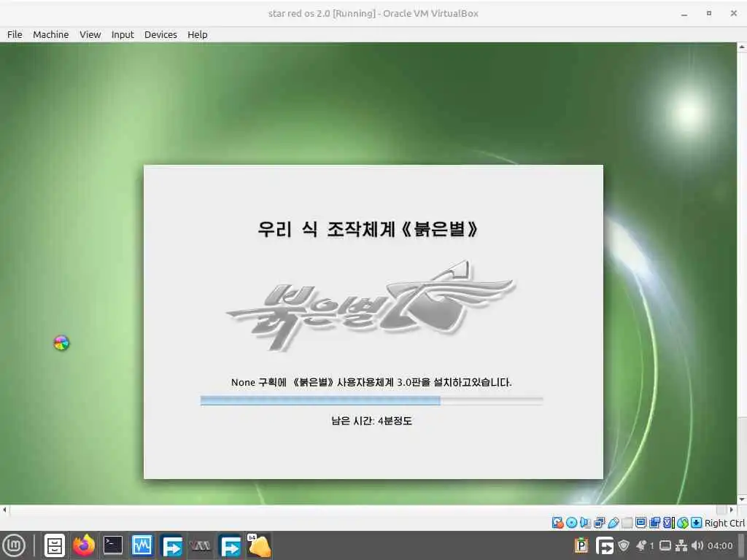This screenshot has height=560, width=747.
Task: Click the installing 3.0 status message
Action: pyautogui.click(x=371, y=382)
